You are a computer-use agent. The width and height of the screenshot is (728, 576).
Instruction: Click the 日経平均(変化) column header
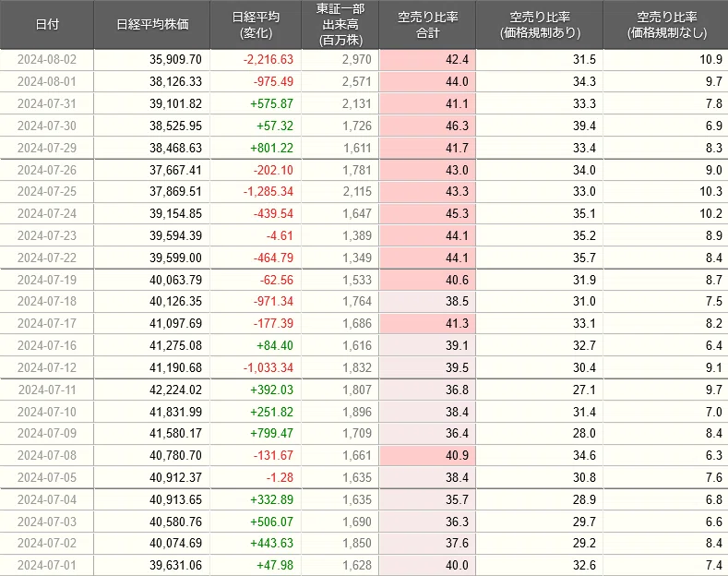click(256, 24)
